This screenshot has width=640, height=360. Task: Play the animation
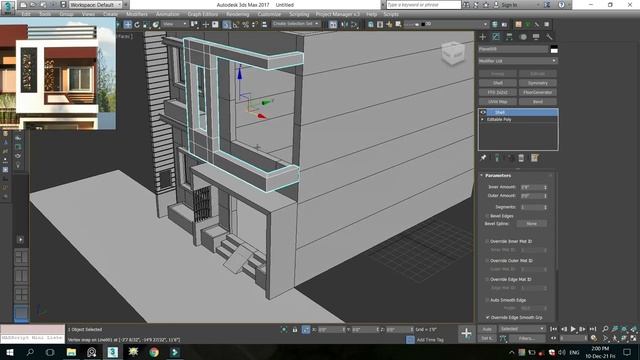click(x=573, y=329)
